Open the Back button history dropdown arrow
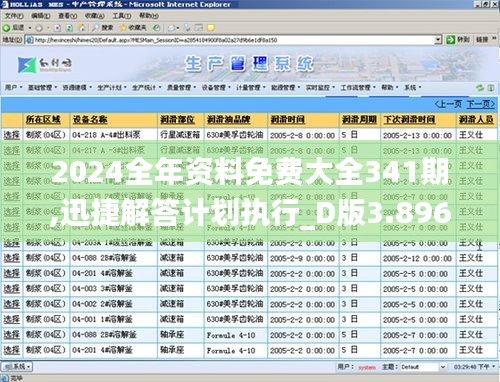 [30, 28]
